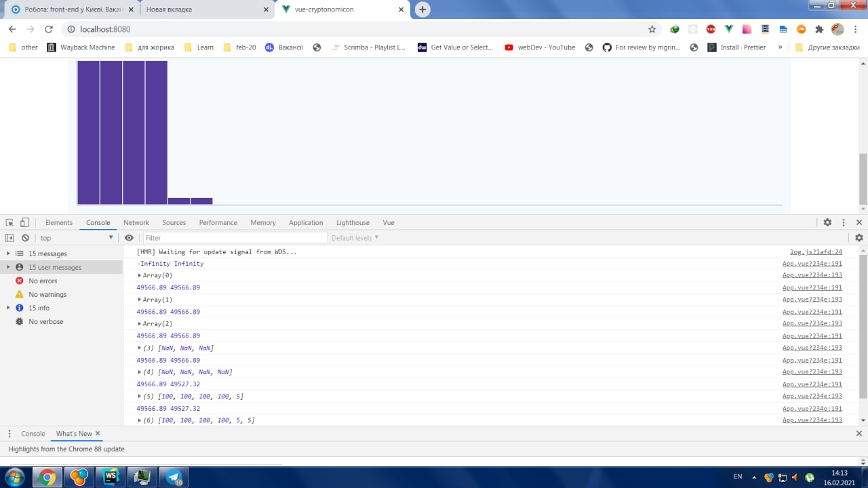
Task: Switch to the Sources tab
Action: (174, 222)
